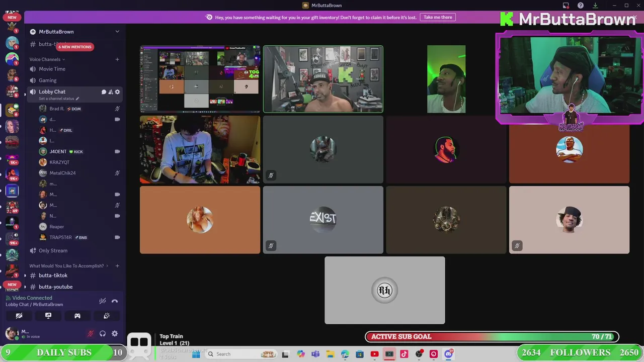The height and width of the screenshot is (362, 644).
Task: Open the Windows Start button
Action: [x=196, y=354]
